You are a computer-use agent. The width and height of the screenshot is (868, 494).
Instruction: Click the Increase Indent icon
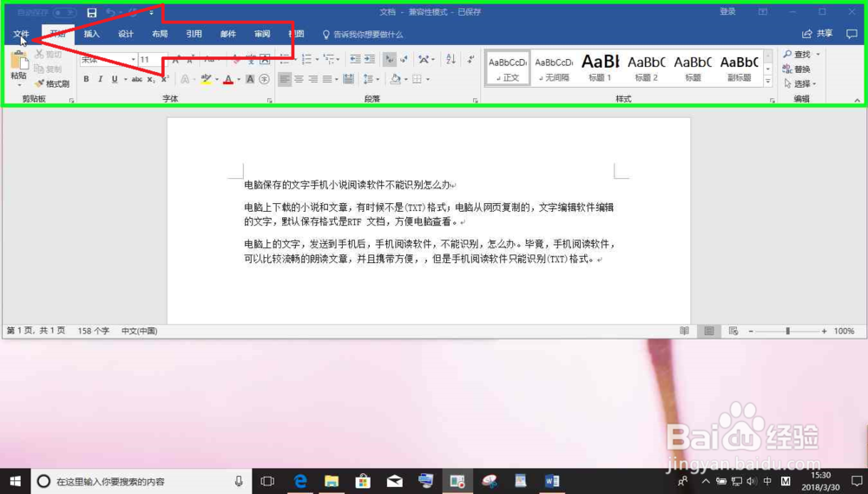coord(370,59)
